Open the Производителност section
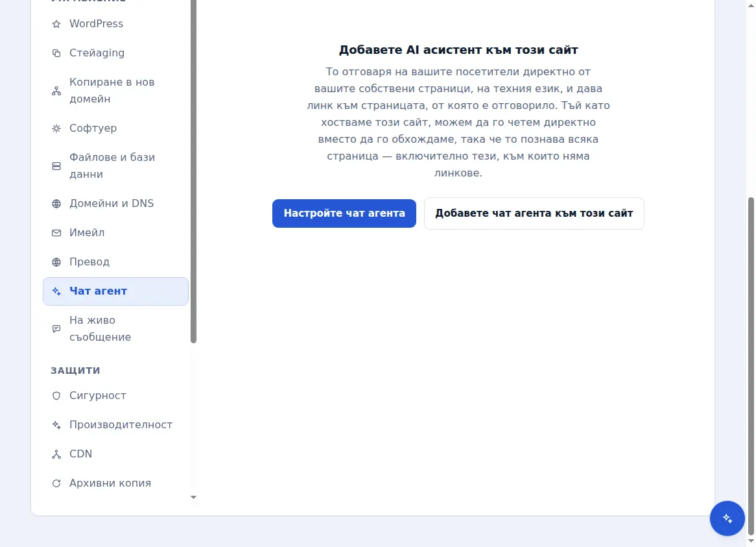756x547 pixels. 115,425
